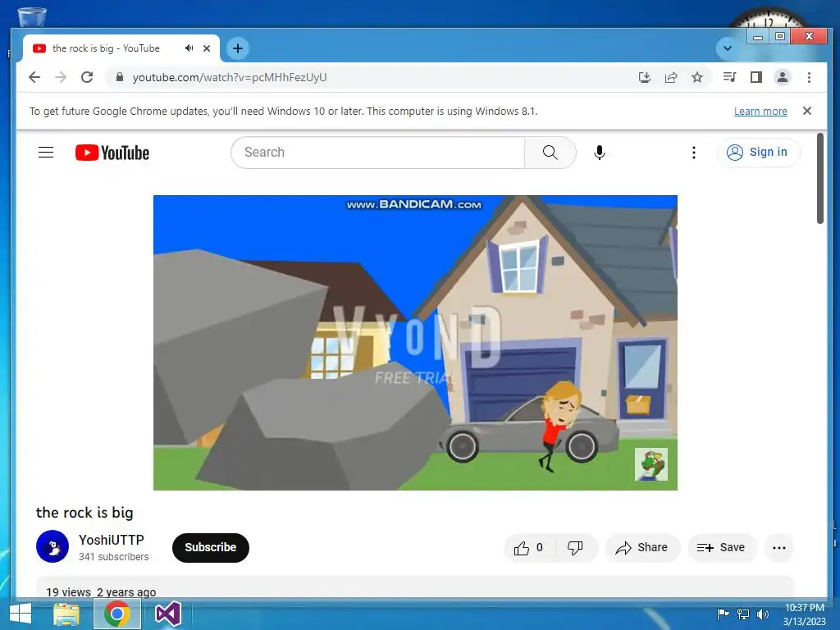View site info via the padlock icon
Screen dimensions: 840x630
[120, 77]
